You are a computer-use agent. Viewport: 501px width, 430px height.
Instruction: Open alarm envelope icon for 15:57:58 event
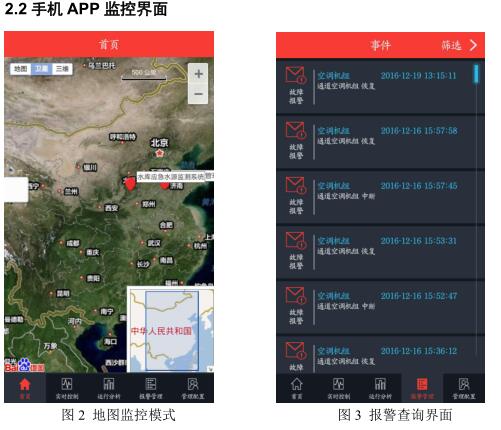[x=296, y=130]
